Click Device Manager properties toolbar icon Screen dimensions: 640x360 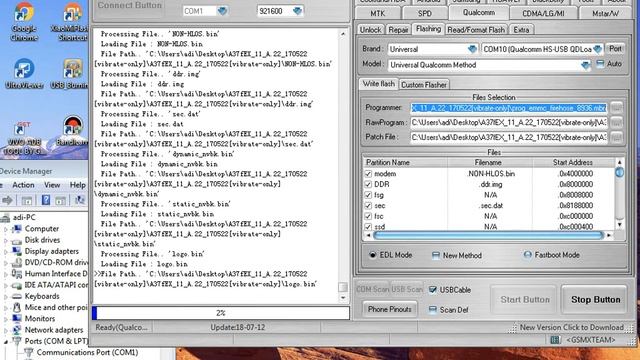point(27,200)
